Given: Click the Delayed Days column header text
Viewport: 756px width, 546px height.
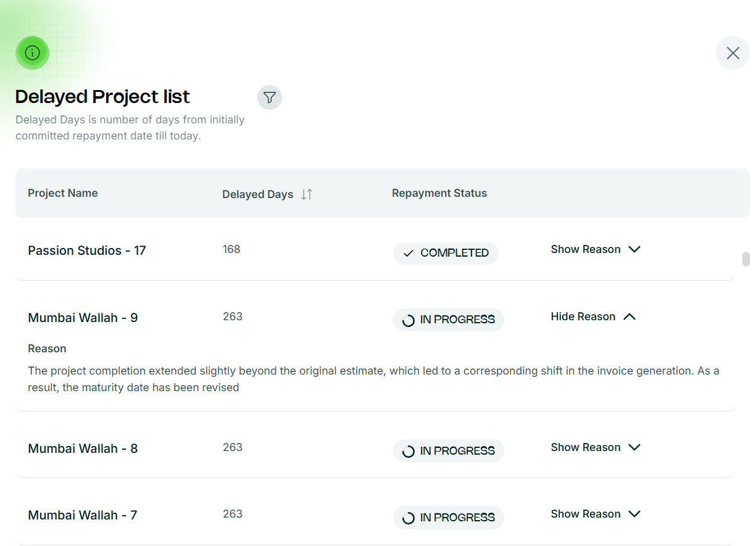Looking at the screenshot, I should 257,194.
